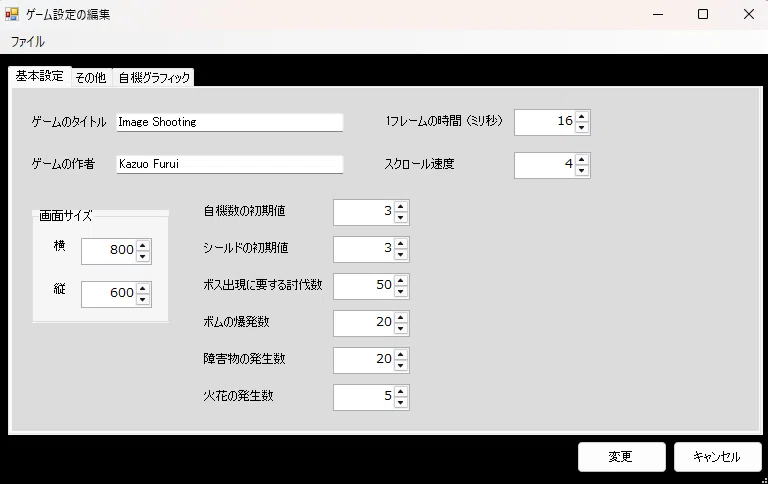Click the ゲームのタイトル label
This screenshot has width=768, height=484.
[x=69, y=121]
